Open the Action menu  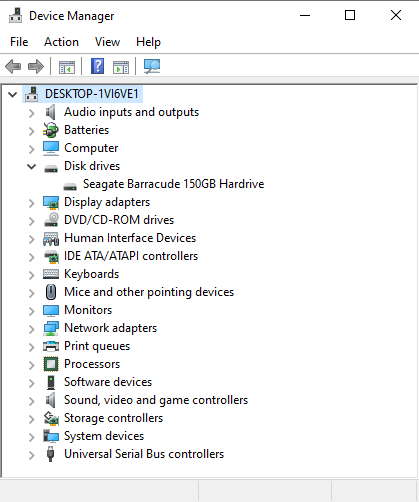pyautogui.click(x=61, y=42)
